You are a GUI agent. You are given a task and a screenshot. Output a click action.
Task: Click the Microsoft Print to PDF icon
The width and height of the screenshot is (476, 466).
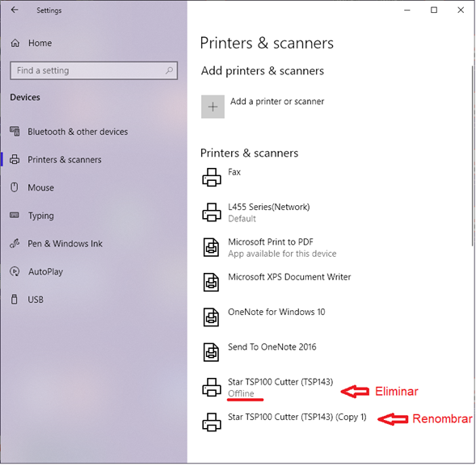point(211,247)
